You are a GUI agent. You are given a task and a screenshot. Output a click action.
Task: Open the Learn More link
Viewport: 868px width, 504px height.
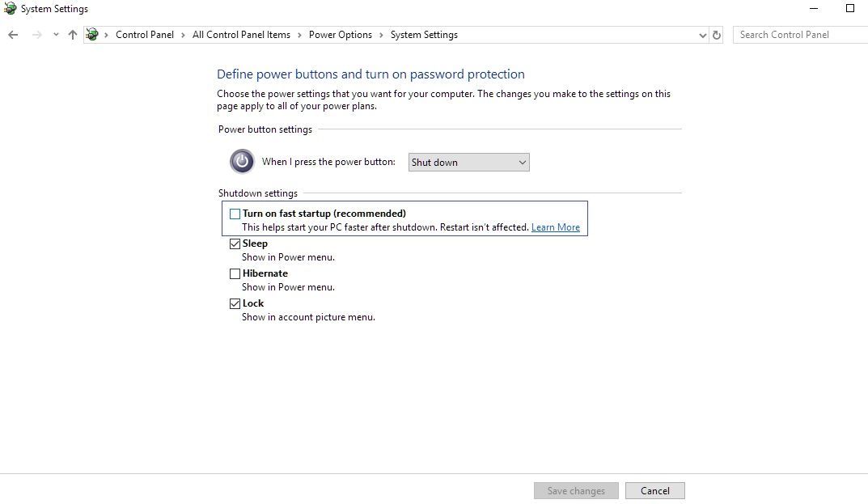555,227
